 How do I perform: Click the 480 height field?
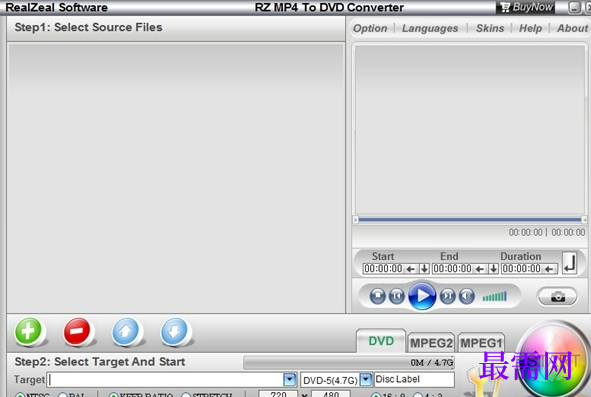[x=331, y=394]
